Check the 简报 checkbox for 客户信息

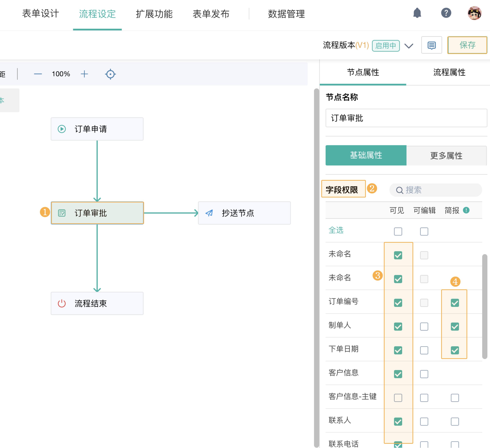(455, 374)
